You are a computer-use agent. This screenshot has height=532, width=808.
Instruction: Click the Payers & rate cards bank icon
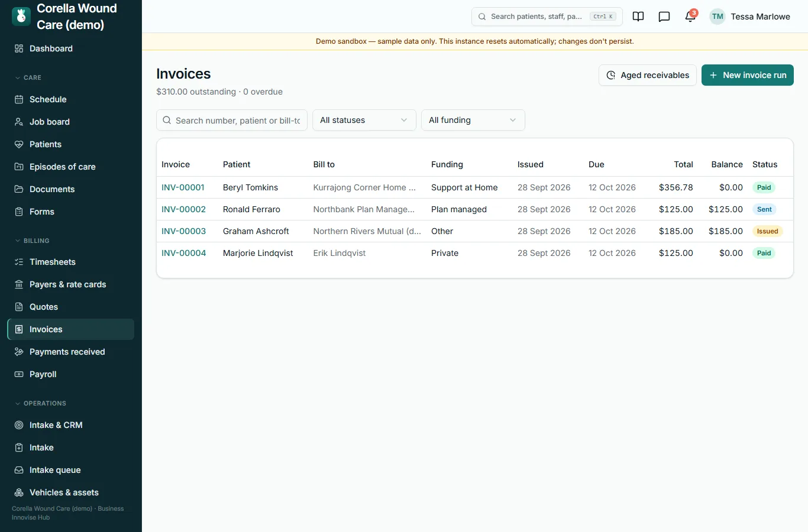coord(19,284)
